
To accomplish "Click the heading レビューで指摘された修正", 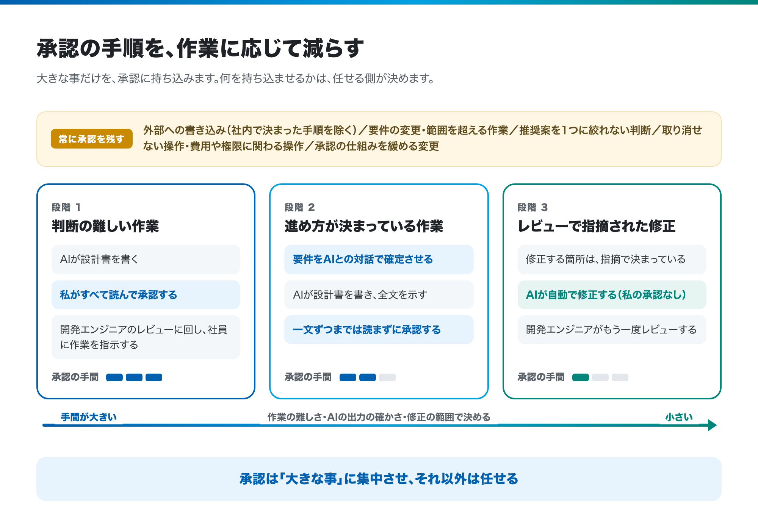I will pyautogui.click(x=597, y=226).
